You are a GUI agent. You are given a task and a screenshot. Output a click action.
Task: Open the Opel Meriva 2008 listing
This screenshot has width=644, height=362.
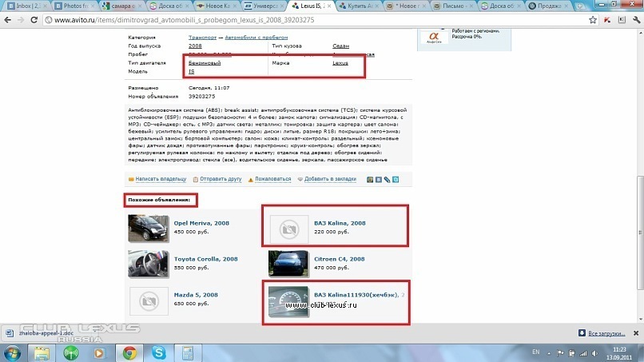point(201,223)
